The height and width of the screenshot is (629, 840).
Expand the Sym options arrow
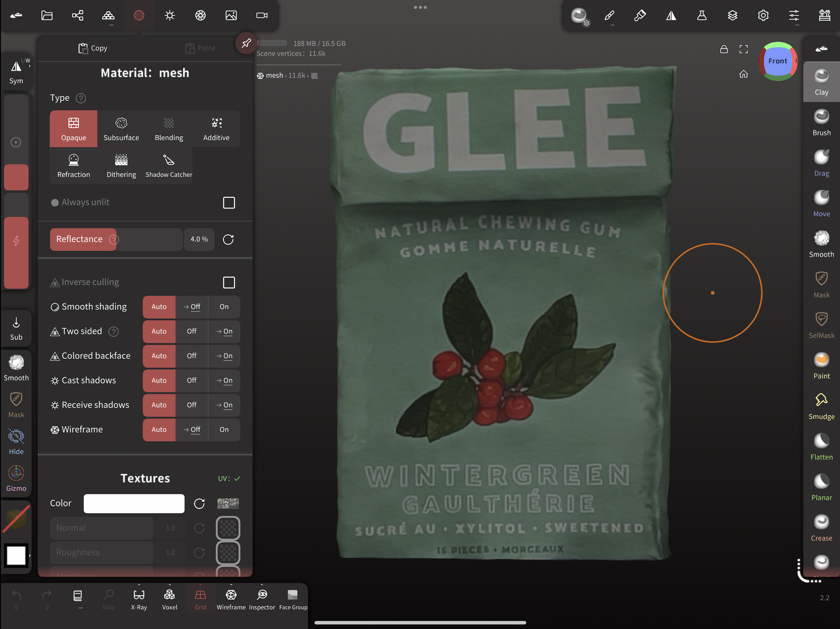[30, 66]
